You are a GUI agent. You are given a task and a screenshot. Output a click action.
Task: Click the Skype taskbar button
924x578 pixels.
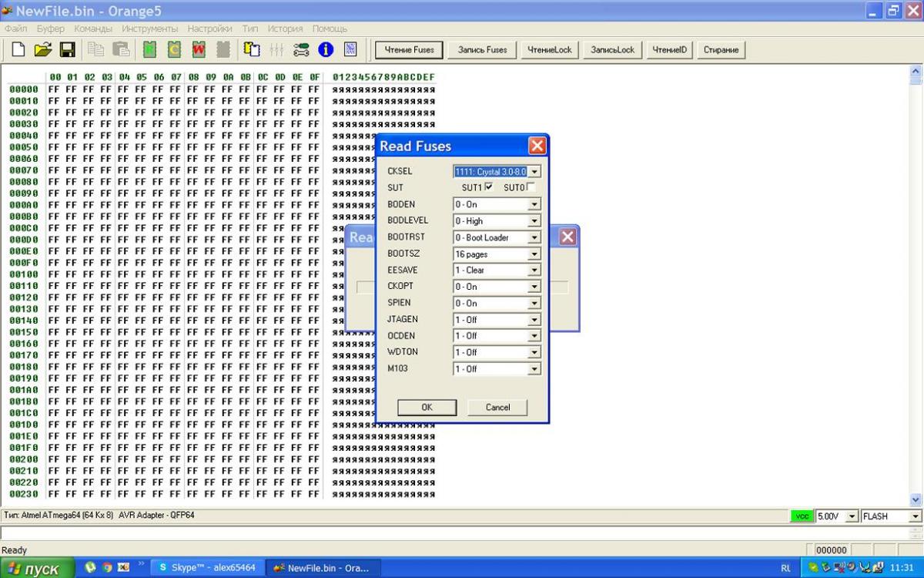pos(206,568)
